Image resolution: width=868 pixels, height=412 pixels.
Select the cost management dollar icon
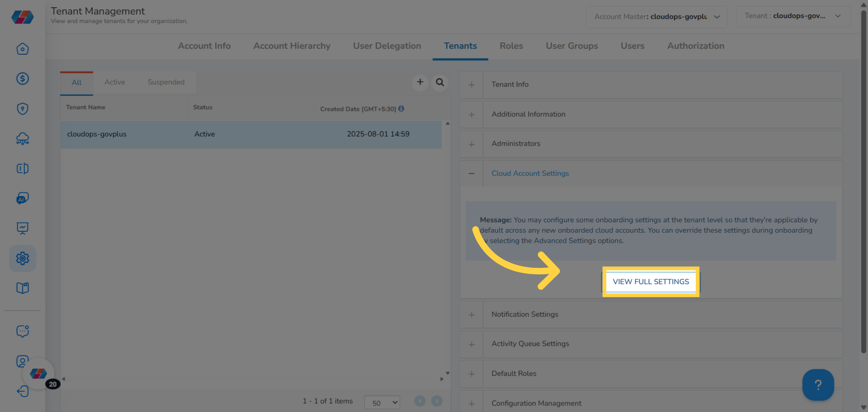coord(22,78)
